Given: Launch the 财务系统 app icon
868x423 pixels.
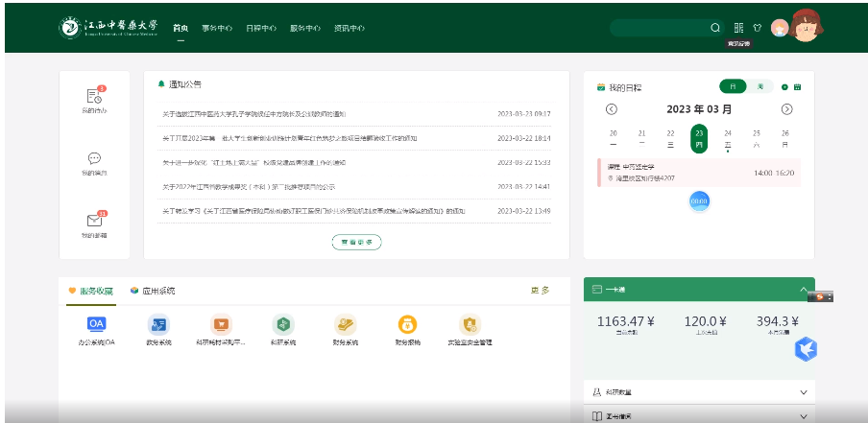Looking at the screenshot, I should (346, 324).
